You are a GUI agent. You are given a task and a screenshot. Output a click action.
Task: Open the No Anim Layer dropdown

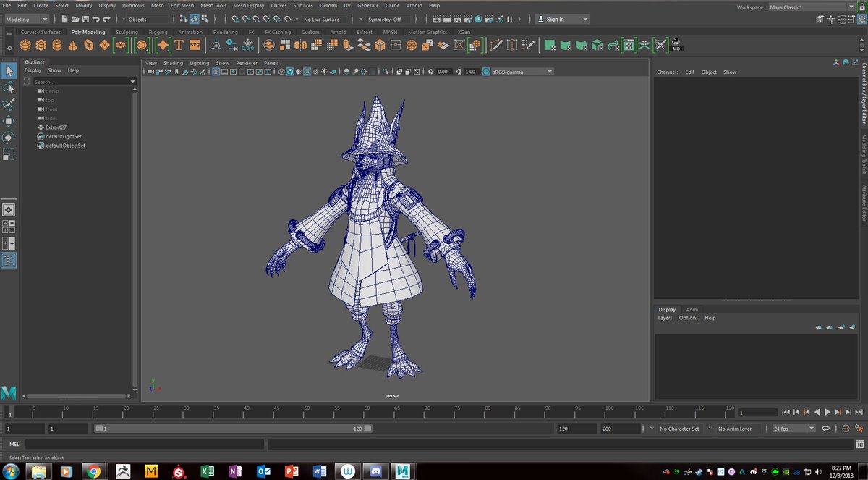coord(739,429)
